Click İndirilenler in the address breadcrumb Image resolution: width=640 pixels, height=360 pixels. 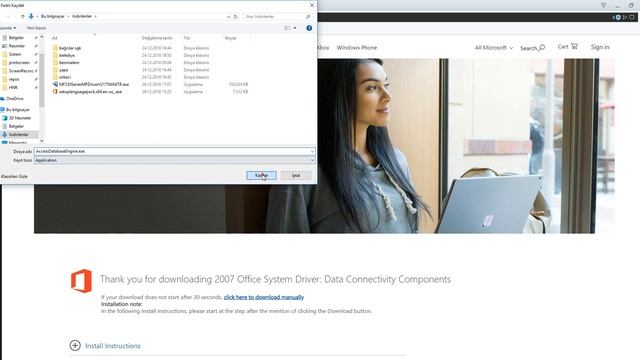(x=82, y=16)
